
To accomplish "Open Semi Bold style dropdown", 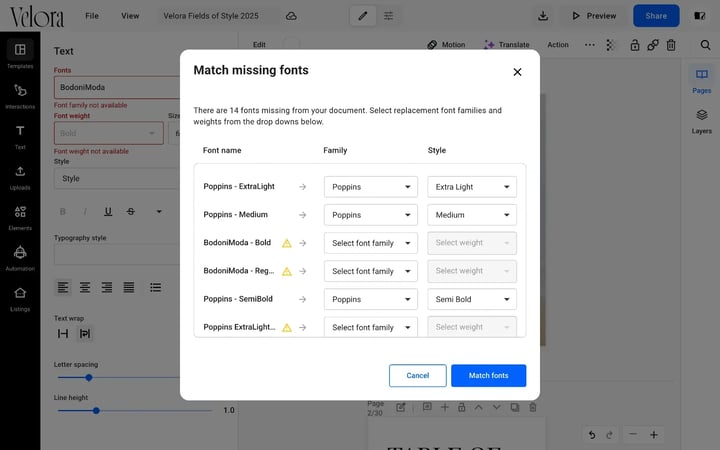I will click(472, 299).
